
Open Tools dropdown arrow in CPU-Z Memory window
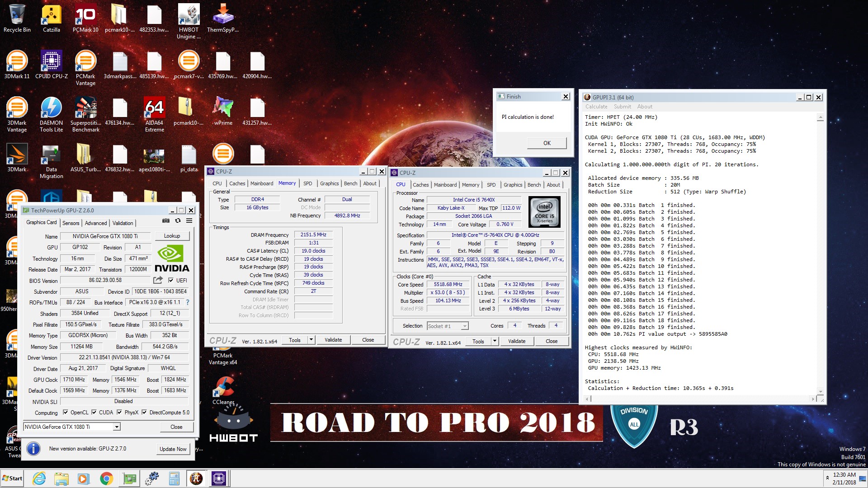pyautogui.click(x=311, y=340)
